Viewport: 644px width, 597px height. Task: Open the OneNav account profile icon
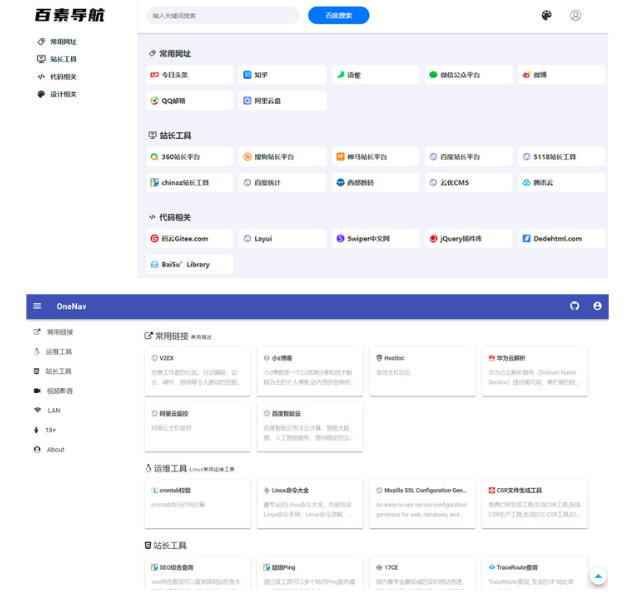point(597,306)
